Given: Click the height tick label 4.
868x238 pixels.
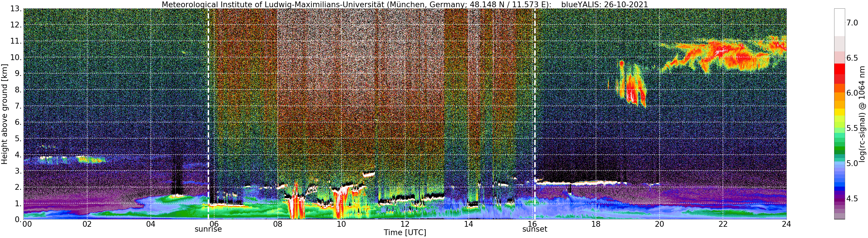Looking at the screenshot, I should tap(18, 155).
